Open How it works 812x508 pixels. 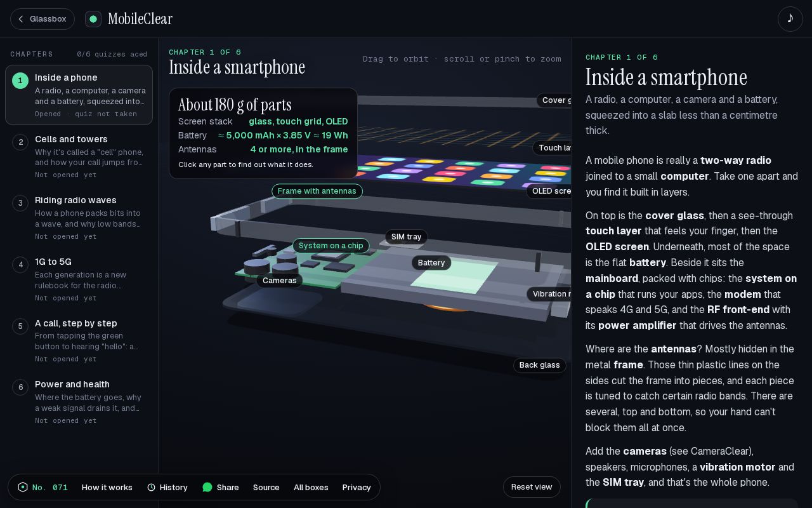pyautogui.click(x=107, y=487)
